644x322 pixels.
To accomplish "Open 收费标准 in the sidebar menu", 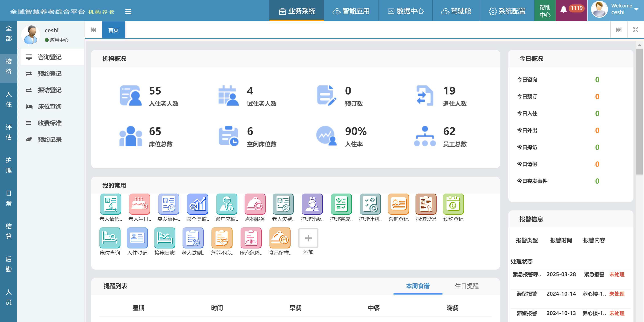I will tap(53, 123).
